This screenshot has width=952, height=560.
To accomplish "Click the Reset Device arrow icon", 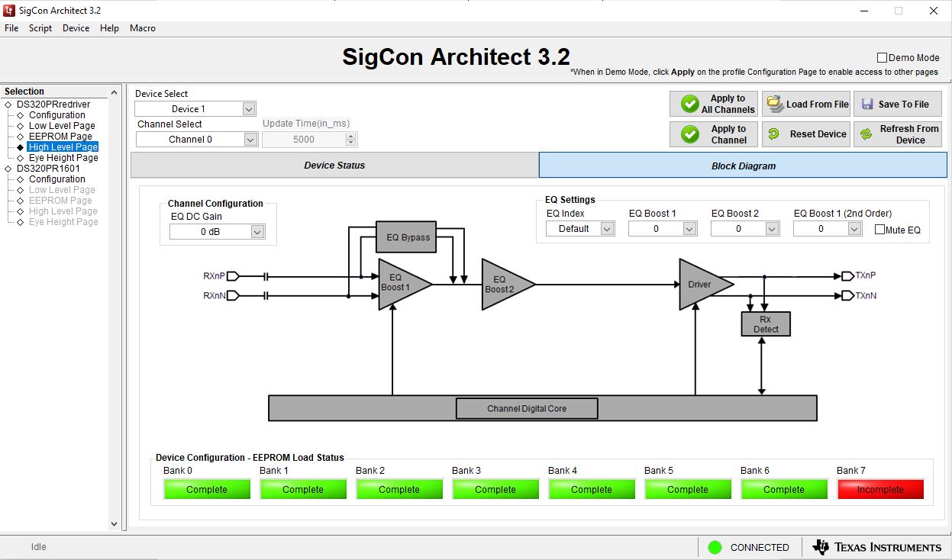I will 773,134.
